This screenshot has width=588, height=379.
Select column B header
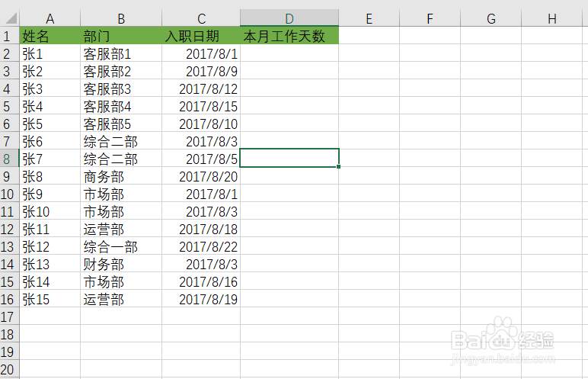tap(121, 18)
